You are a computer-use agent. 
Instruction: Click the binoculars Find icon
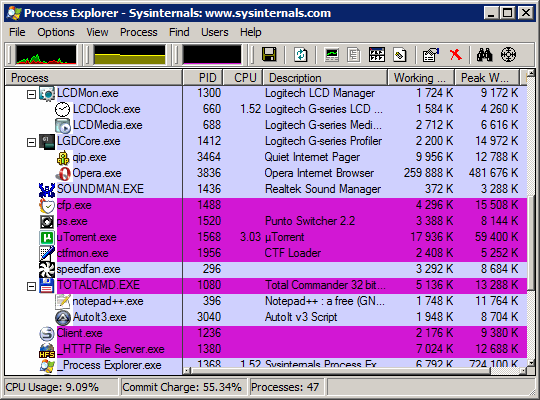click(x=484, y=55)
